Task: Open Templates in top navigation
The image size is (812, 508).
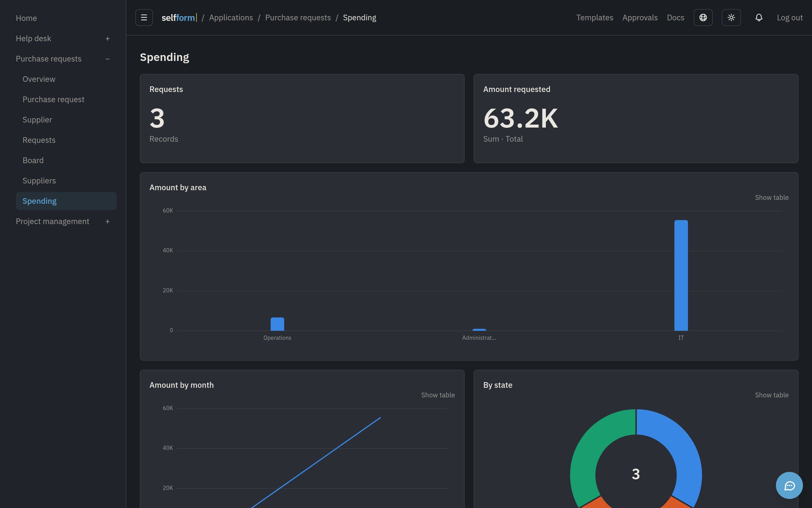Action: pyautogui.click(x=595, y=17)
